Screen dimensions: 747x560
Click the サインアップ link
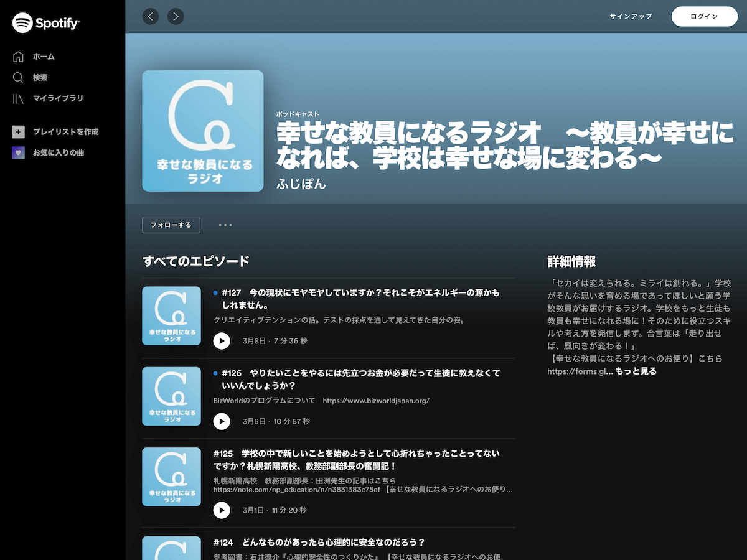(631, 16)
